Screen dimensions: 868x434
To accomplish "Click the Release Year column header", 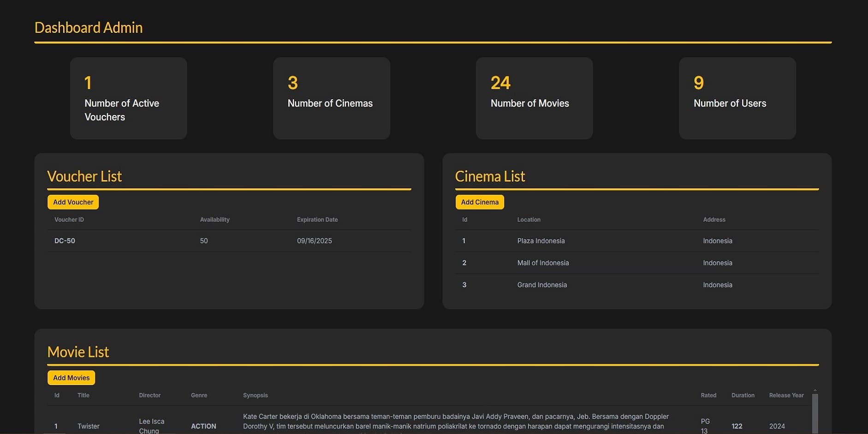I will coord(786,395).
